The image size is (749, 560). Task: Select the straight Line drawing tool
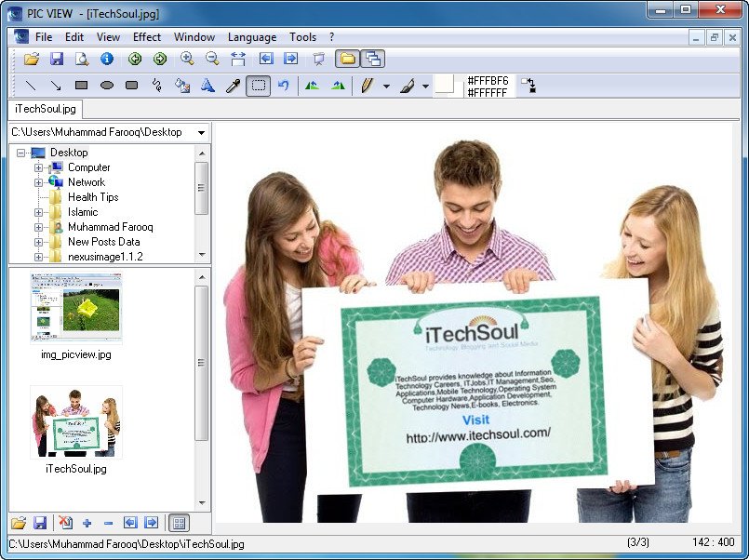(x=31, y=86)
